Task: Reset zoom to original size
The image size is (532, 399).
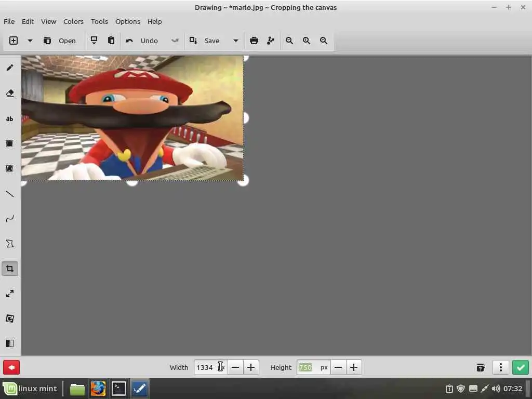Action: point(307,41)
